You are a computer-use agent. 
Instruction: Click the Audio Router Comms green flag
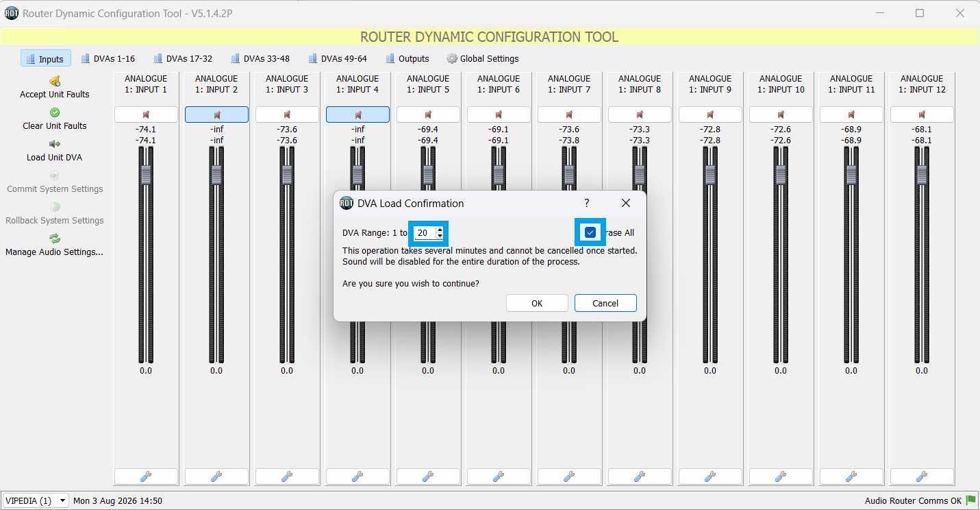click(x=970, y=501)
